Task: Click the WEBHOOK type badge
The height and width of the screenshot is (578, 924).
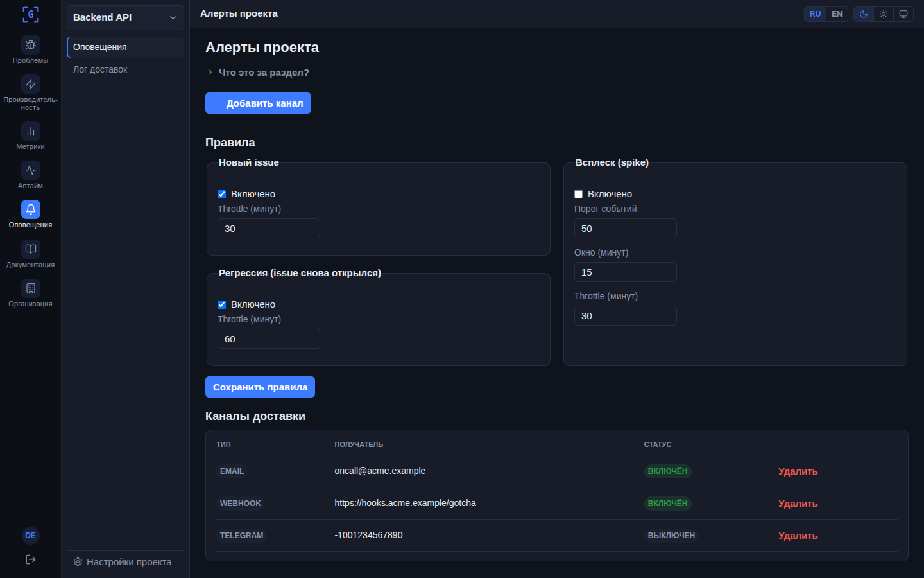Action: [x=241, y=504]
